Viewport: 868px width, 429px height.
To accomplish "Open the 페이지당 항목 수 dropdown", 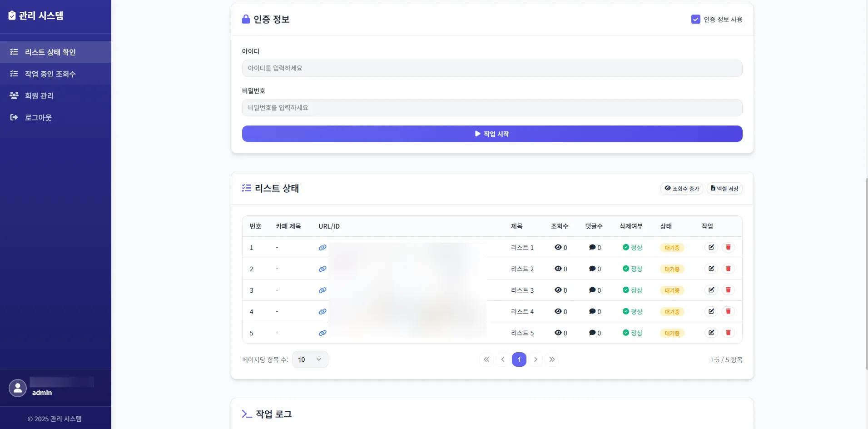I will 310,359.
